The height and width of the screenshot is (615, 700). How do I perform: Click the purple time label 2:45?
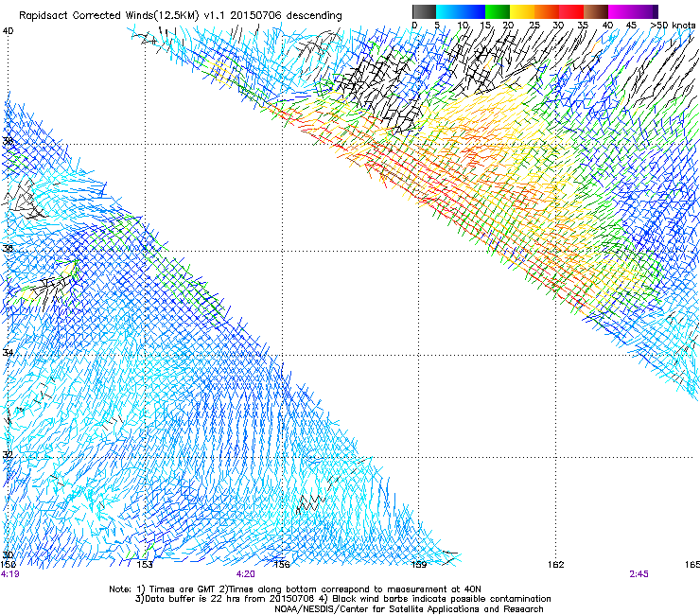tap(639, 574)
